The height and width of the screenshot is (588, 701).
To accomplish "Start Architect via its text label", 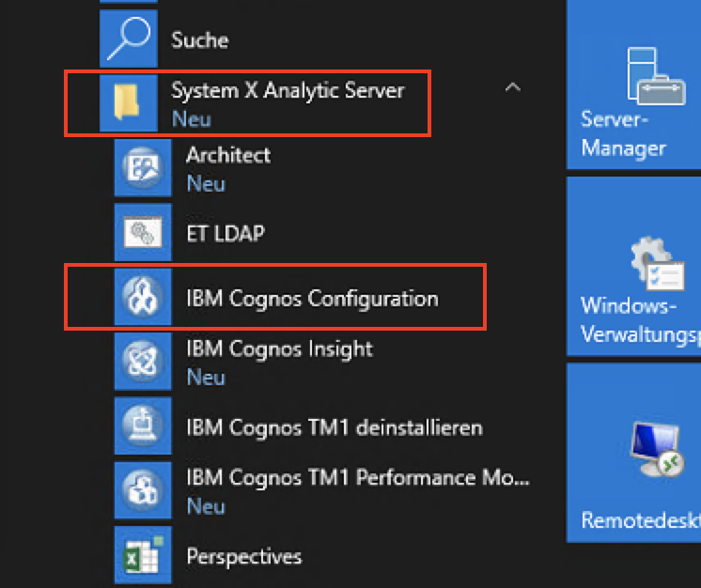I will pyautogui.click(x=228, y=156).
